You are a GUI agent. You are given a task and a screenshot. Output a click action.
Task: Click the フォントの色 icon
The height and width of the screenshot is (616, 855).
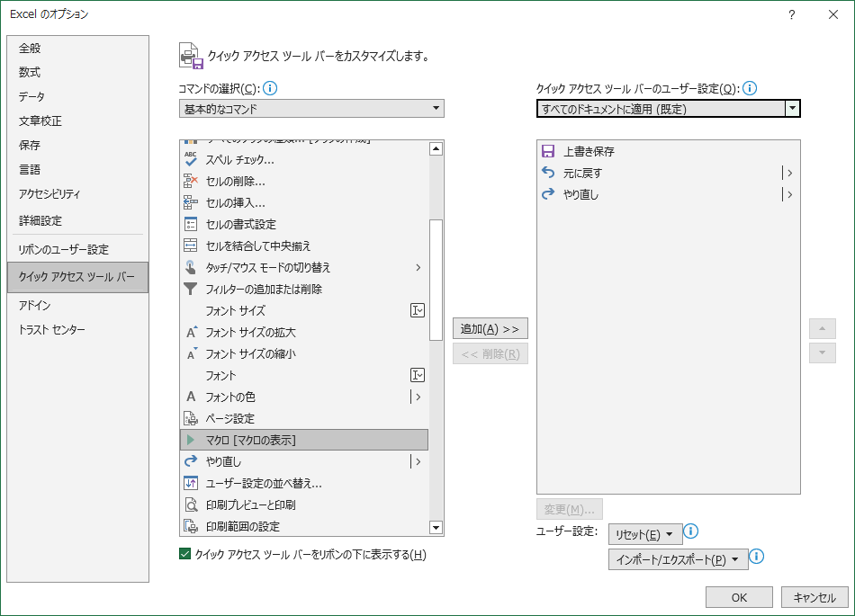click(x=190, y=397)
